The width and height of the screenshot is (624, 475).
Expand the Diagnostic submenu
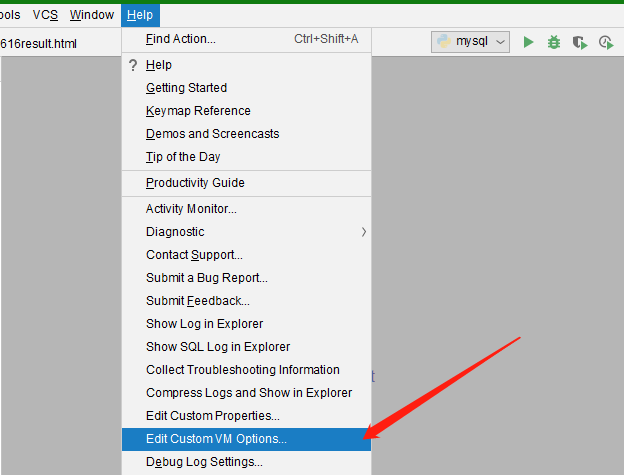(x=246, y=232)
